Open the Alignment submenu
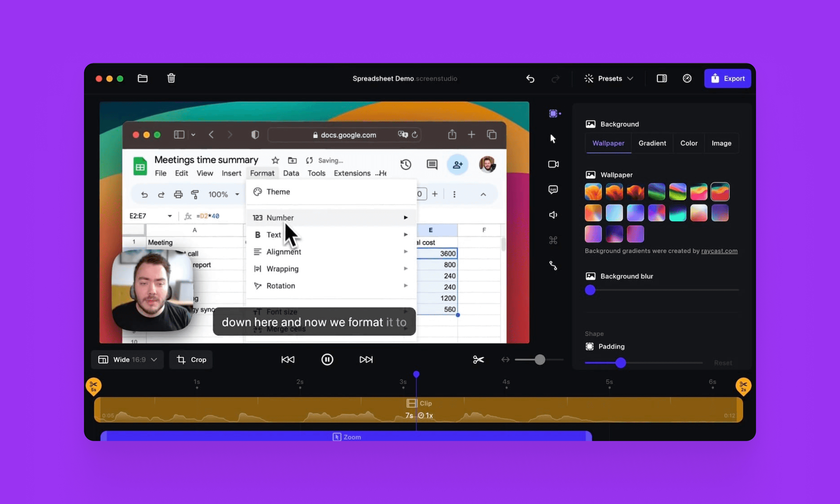This screenshot has width=840, height=504. click(331, 252)
